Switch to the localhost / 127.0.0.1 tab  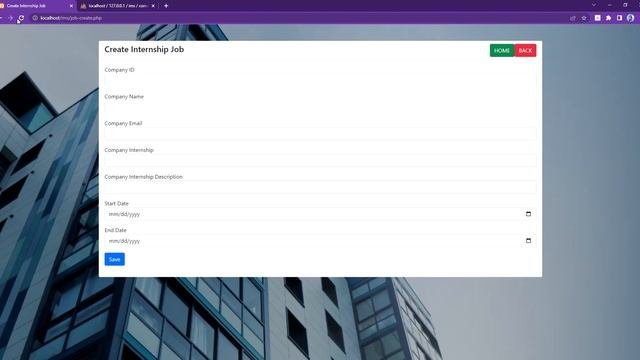118,6
